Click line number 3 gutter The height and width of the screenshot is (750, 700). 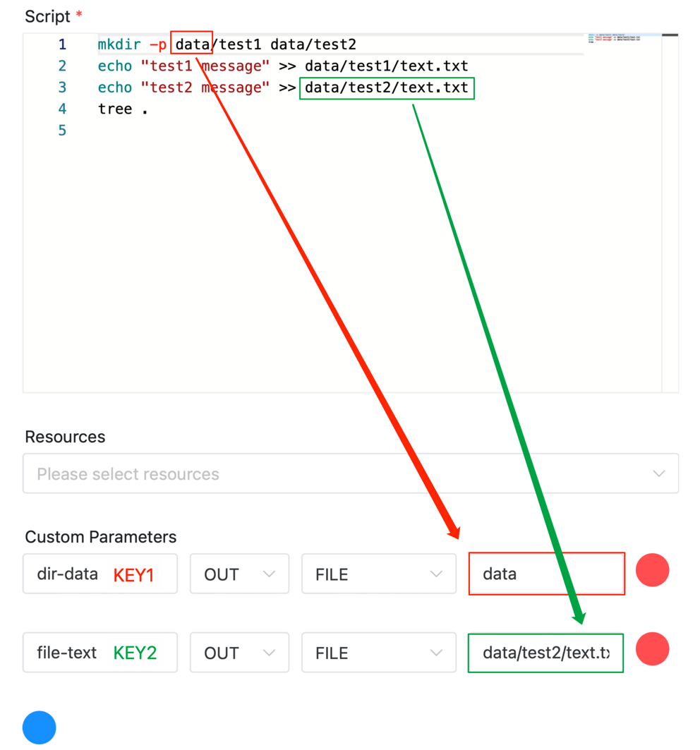coord(62,87)
